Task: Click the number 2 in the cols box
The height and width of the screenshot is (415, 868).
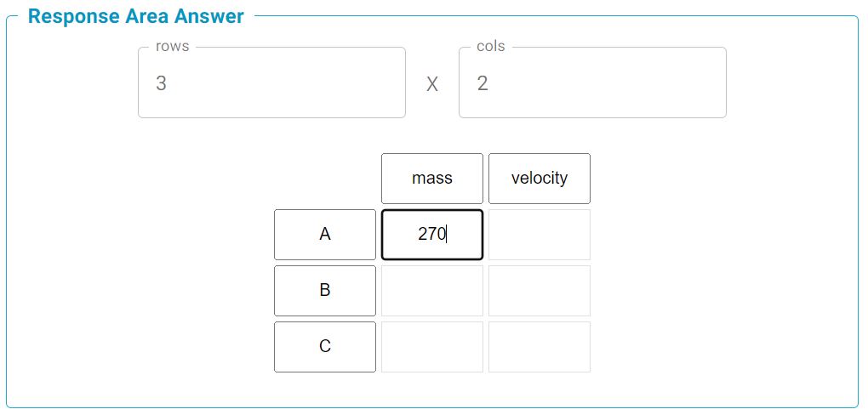Action: coord(483,83)
